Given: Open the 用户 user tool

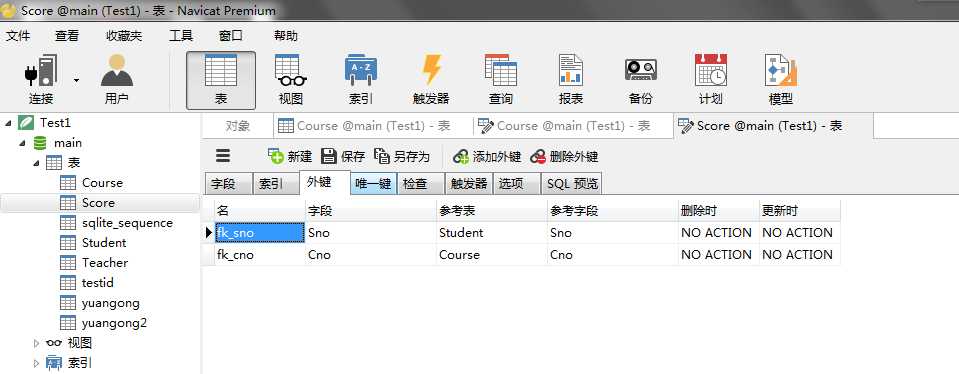Looking at the screenshot, I should point(116,79).
